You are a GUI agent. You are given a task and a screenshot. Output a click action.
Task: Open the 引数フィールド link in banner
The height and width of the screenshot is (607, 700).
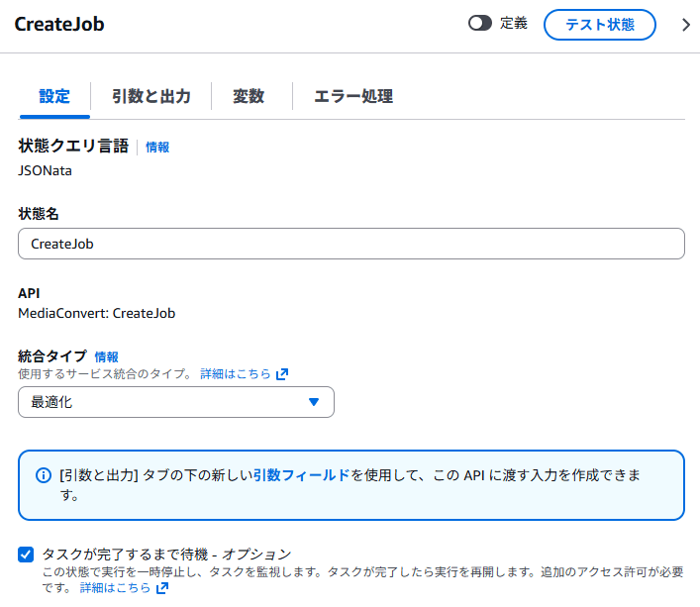point(301,475)
